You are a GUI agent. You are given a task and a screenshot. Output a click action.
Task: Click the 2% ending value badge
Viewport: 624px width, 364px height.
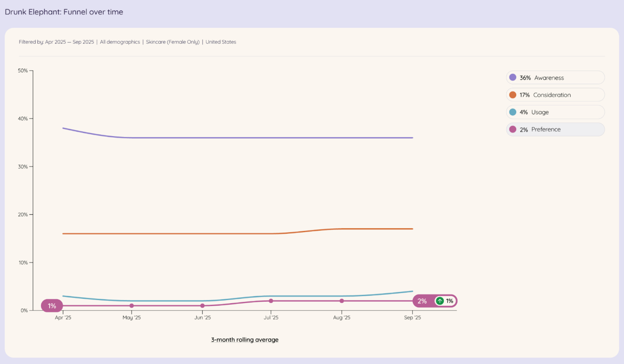422,301
